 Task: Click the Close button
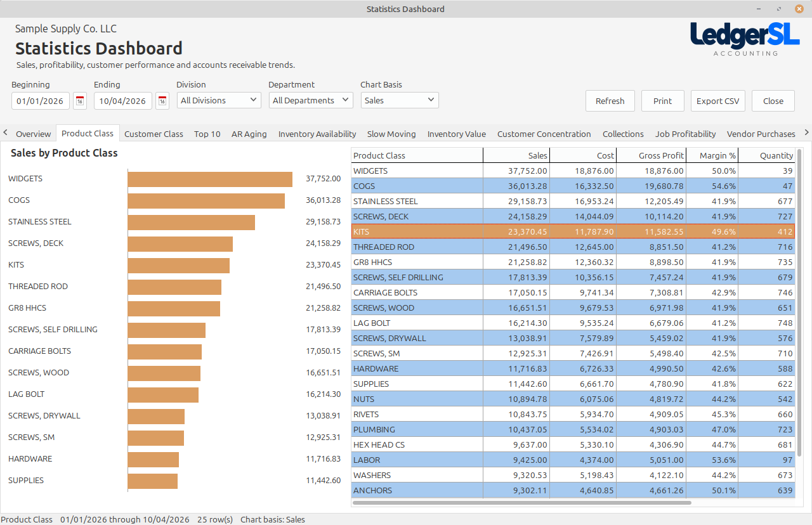pos(773,101)
